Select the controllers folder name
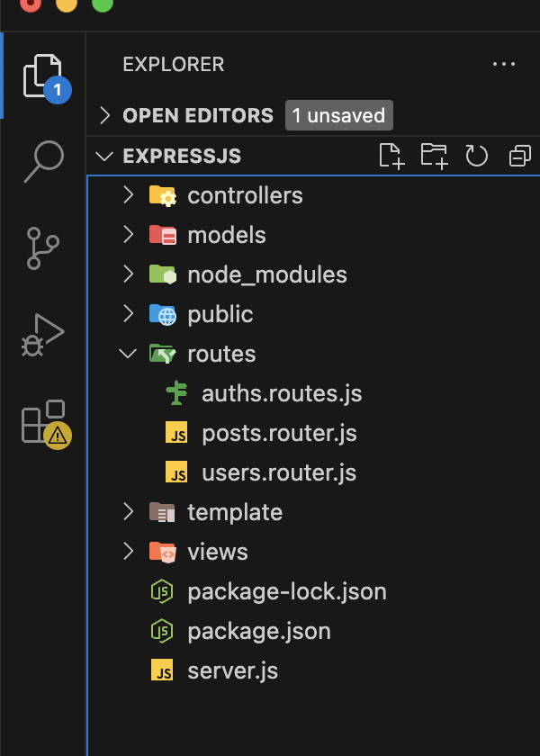The image size is (540, 756). (245, 196)
